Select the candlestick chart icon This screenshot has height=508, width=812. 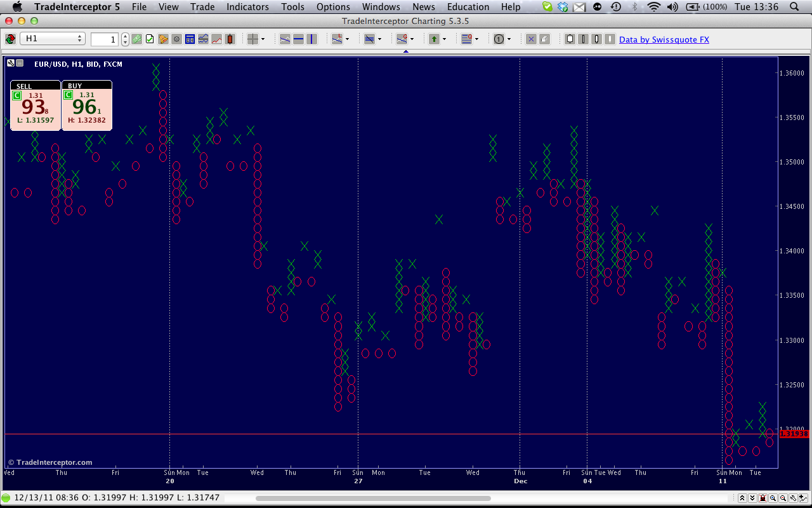click(230, 39)
